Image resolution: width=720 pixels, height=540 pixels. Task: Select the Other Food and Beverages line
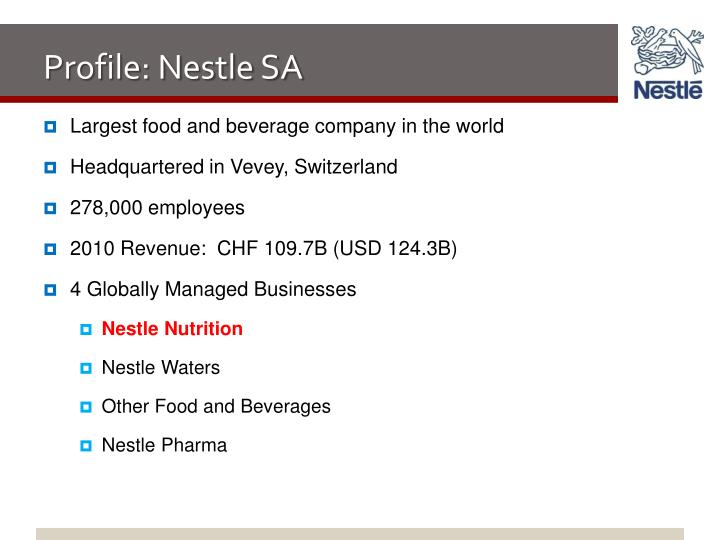[x=216, y=407]
